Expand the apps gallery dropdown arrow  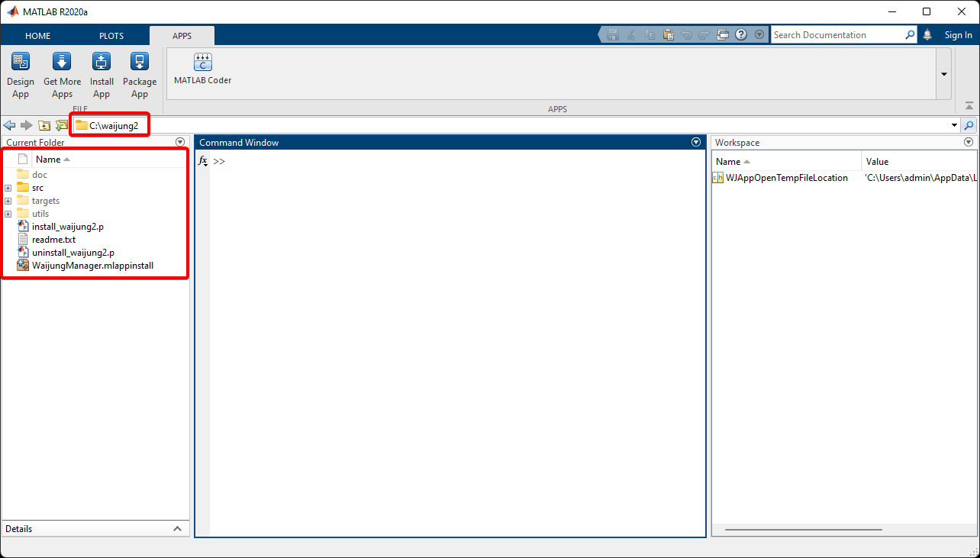click(944, 74)
